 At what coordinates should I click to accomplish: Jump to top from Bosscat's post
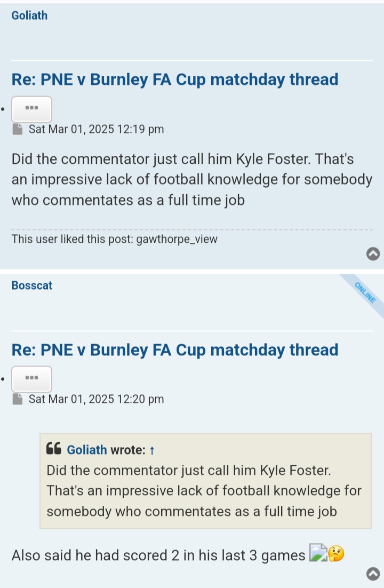pyautogui.click(x=373, y=574)
